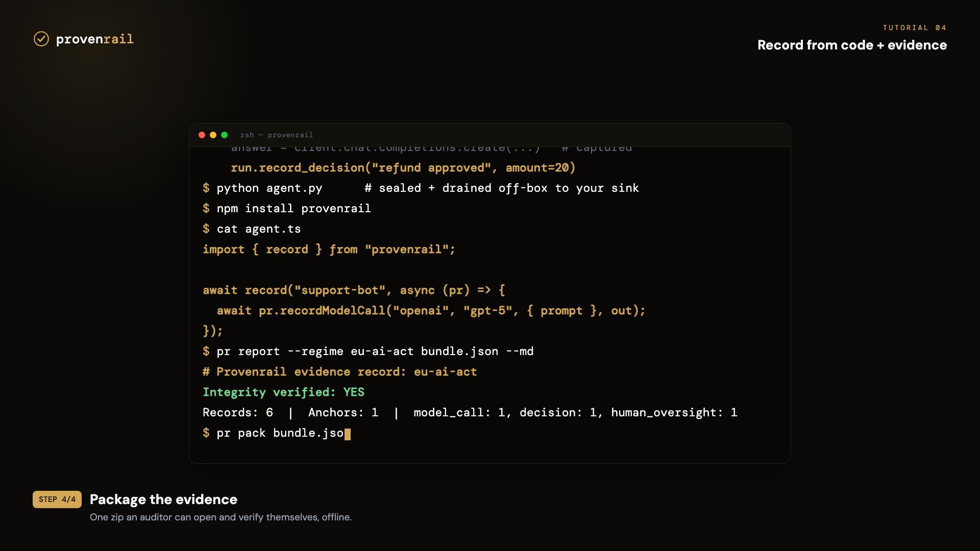Screen dimensions: 980x551
Task: Click the line 'run.record_decision("refund approved", amount=20)'
Action: coord(403,168)
